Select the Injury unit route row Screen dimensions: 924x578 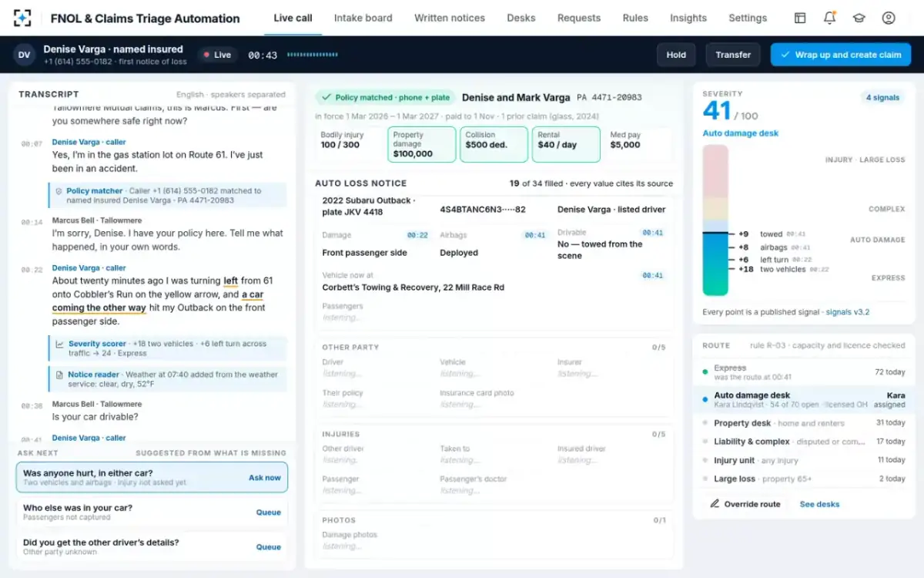[x=804, y=460]
